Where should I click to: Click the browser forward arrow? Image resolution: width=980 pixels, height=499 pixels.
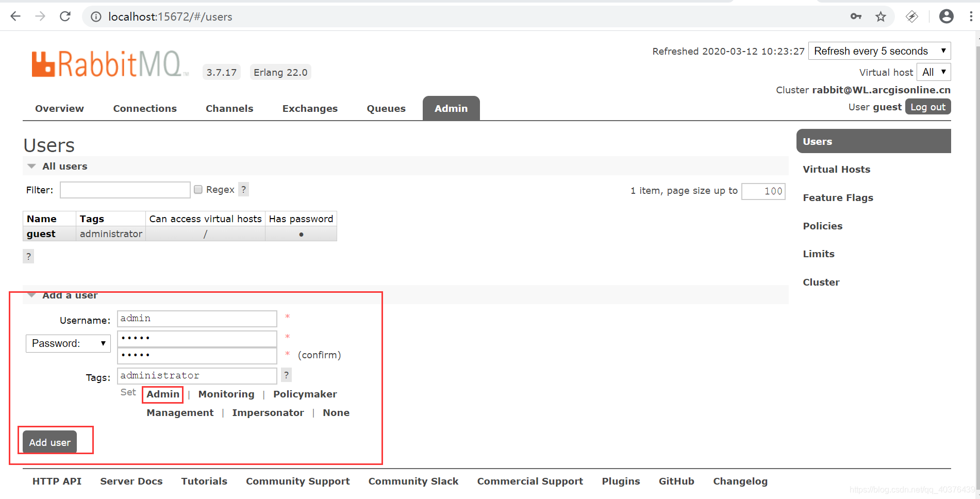(40, 16)
